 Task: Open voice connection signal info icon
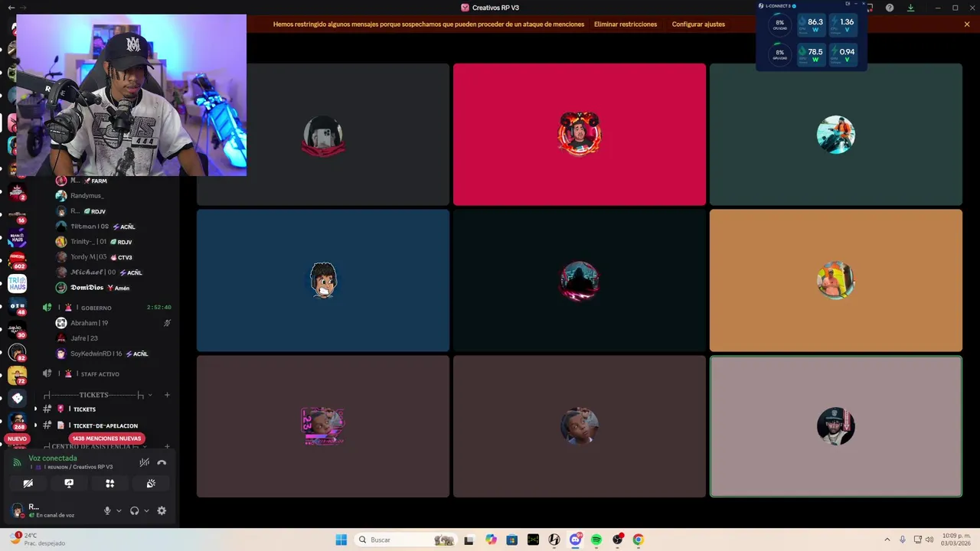click(x=17, y=462)
